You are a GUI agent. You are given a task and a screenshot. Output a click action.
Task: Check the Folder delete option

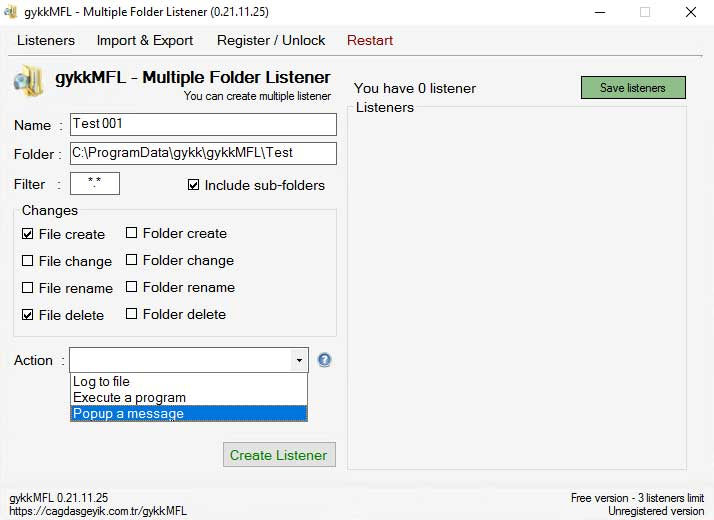coord(132,314)
